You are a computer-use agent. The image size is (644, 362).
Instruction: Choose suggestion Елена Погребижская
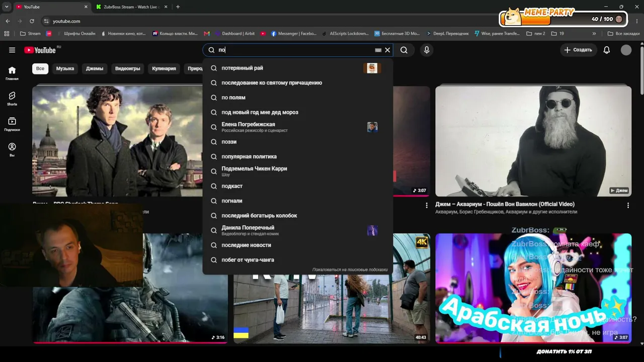[298, 127]
